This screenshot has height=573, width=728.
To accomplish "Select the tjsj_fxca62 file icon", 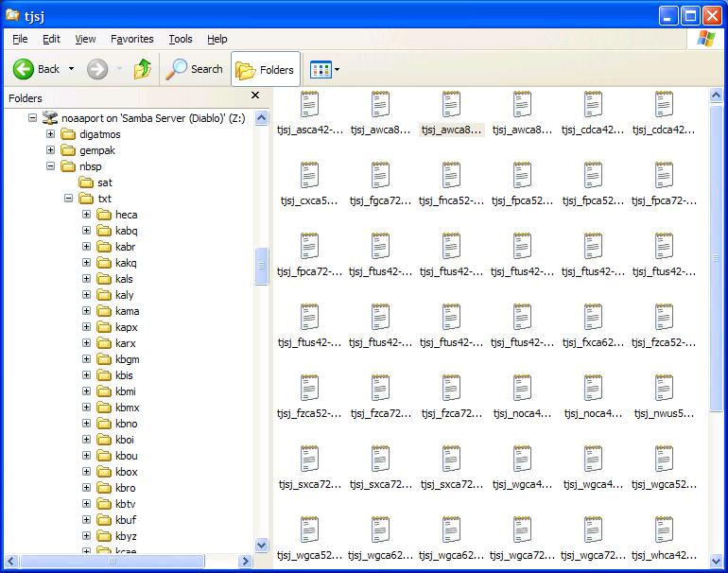I will 593,317.
